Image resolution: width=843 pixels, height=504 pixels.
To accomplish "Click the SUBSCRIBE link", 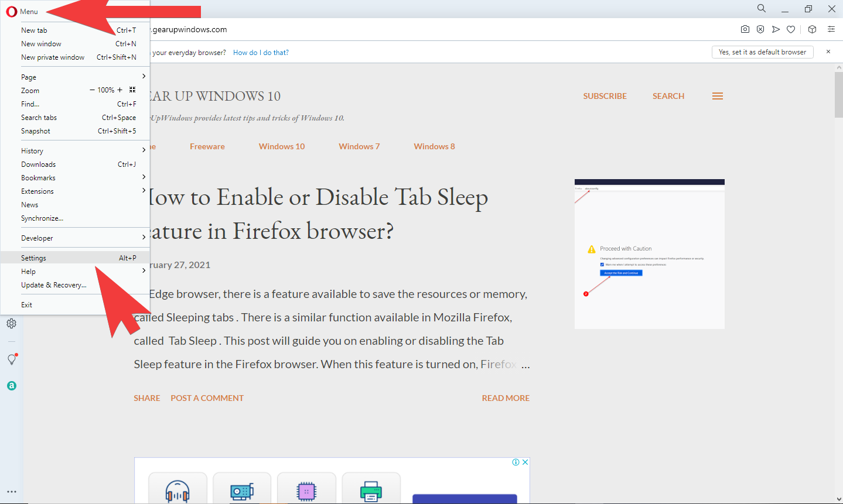I will click(x=605, y=96).
